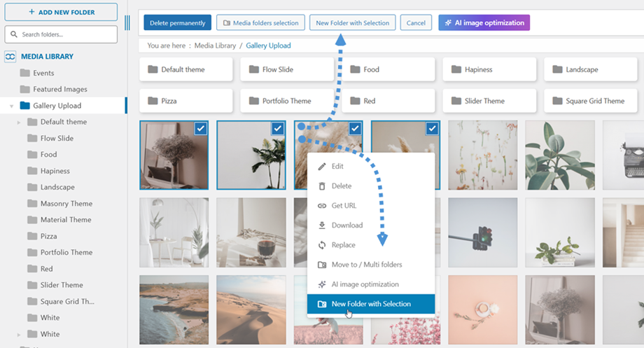The height and width of the screenshot is (348, 644).
Task: Click the Cancel button in toolbar
Action: [416, 23]
